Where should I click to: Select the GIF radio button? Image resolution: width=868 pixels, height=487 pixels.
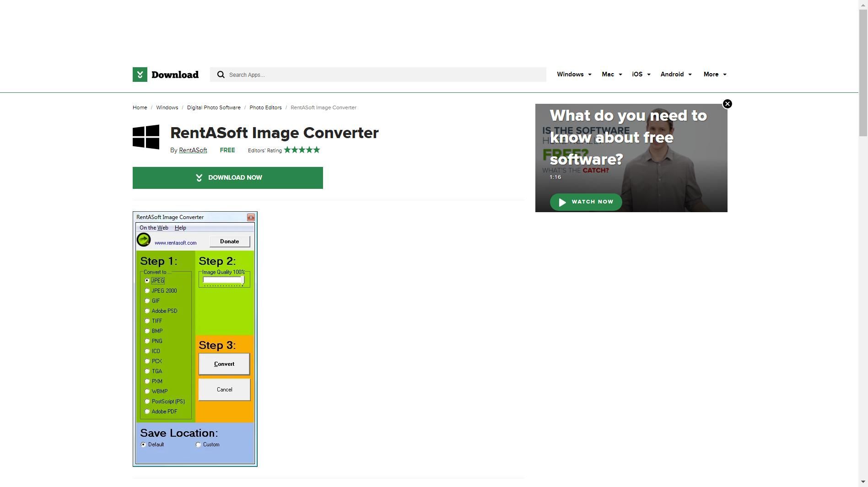pyautogui.click(x=147, y=300)
